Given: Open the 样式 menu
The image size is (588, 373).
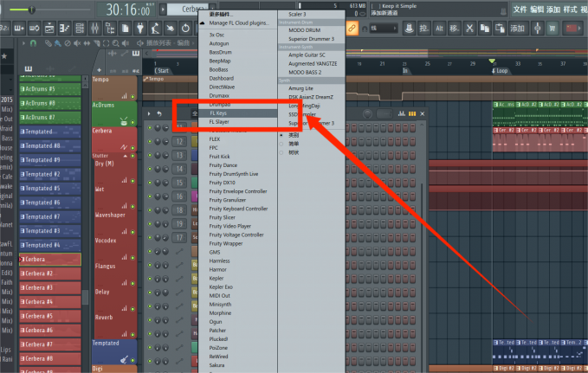Looking at the screenshot, I should (x=571, y=10).
